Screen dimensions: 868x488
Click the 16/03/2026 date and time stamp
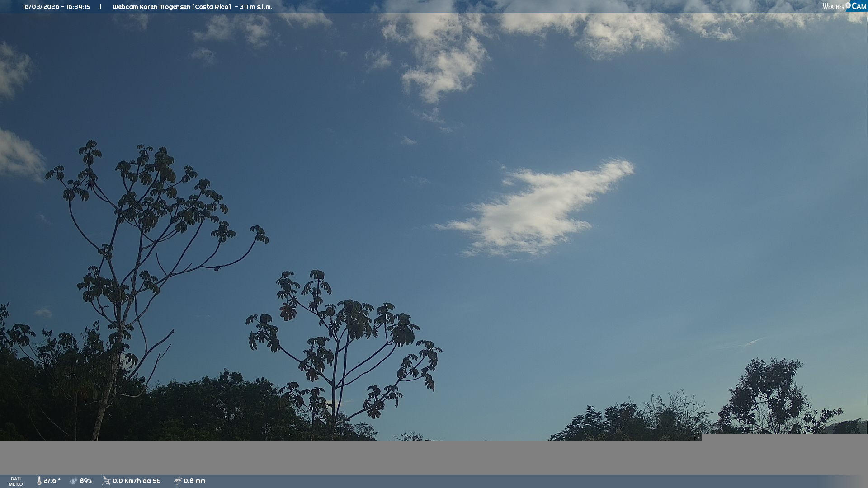pos(57,7)
